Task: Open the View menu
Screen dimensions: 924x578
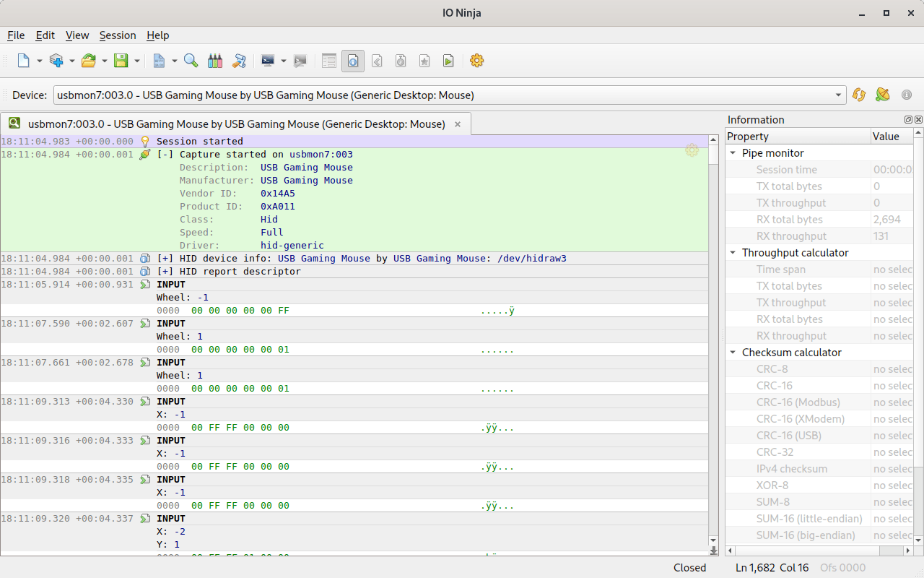Action: tap(77, 35)
